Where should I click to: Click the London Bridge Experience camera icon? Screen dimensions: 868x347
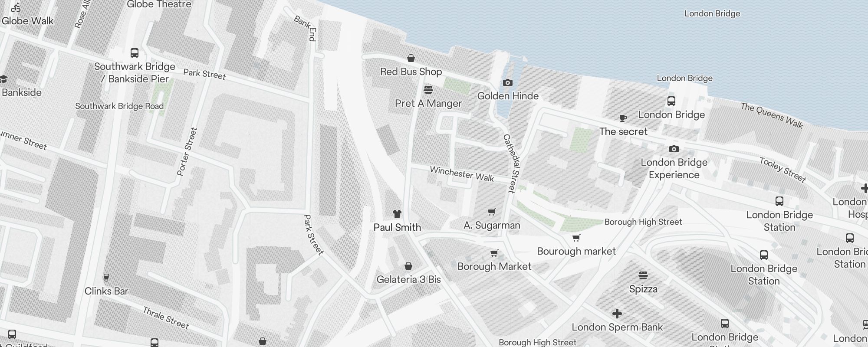click(x=674, y=149)
